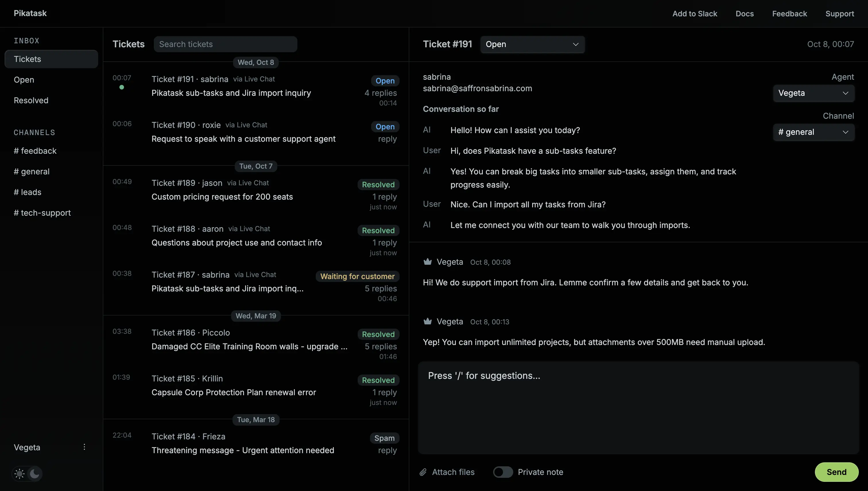
Task: Switch to dark theme with the moon icon
Action: 35,474
